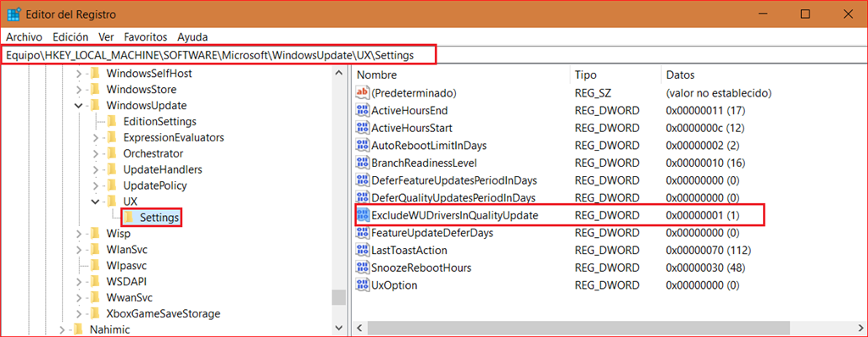The height and width of the screenshot is (337, 868).
Task: Select the Orchestrator folder icon
Action: click(111, 153)
